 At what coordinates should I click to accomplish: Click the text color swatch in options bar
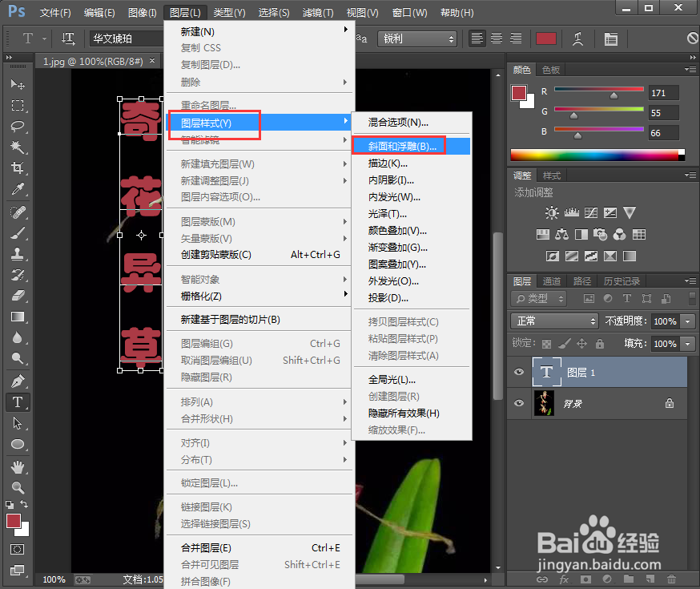tap(546, 38)
